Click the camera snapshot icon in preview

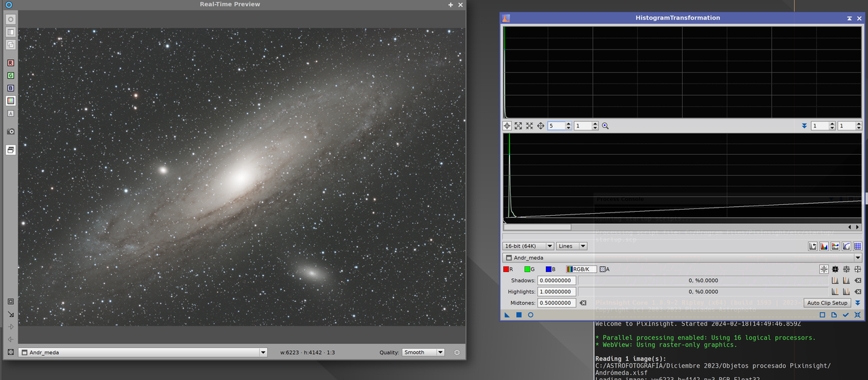[x=10, y=131]
